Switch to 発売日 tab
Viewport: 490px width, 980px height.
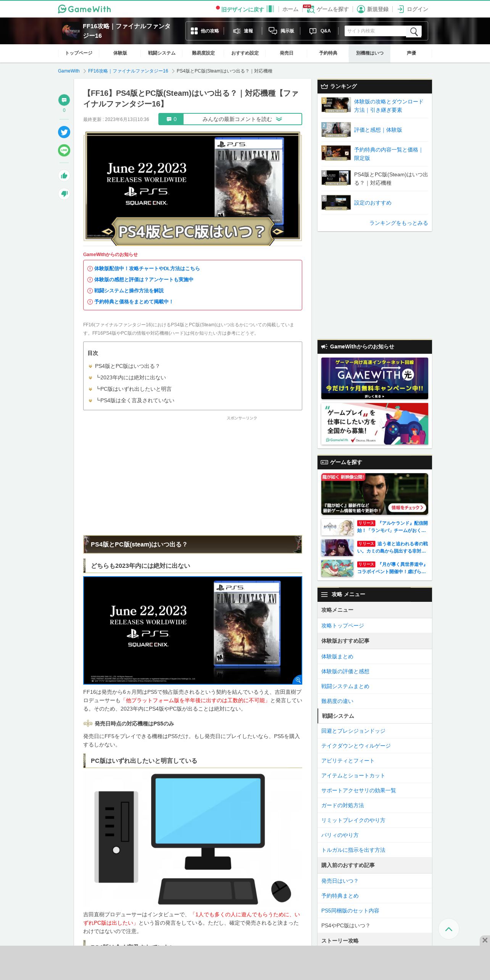point(287,53)
